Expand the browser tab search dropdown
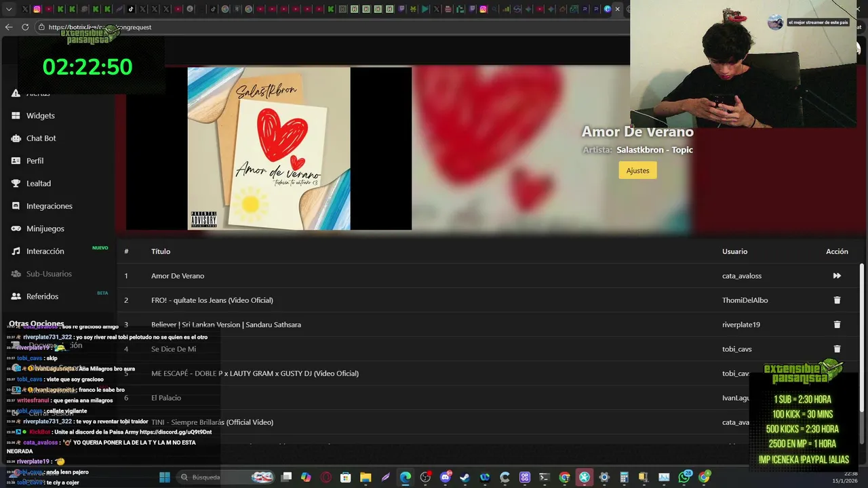The height and width of the screenshot is (488, 868). 9,9
